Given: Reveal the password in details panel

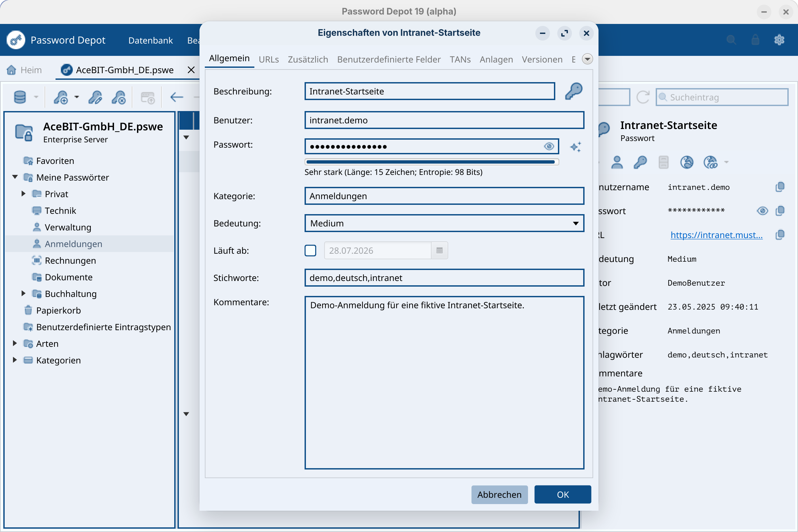Looking at the screenshot, I should click(762, 211).
